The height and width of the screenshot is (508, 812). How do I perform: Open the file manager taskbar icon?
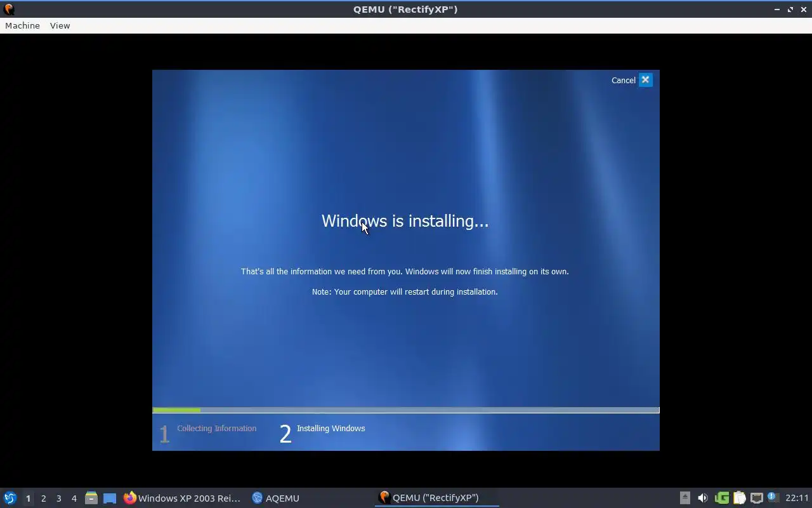coord(91,498)
